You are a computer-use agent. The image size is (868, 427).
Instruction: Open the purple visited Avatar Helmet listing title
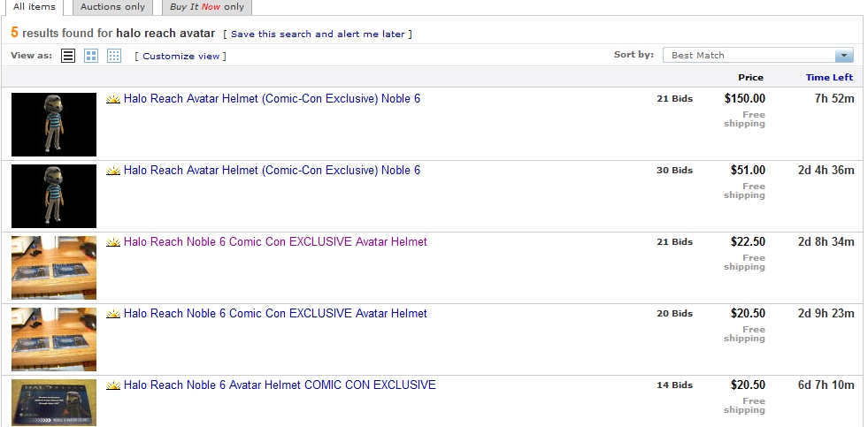[275, 242]
